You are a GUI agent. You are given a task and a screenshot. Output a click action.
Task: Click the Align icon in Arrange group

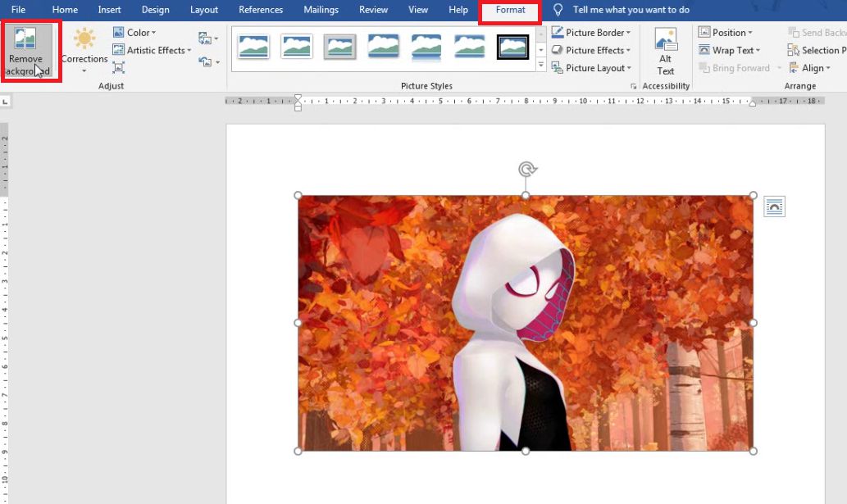(x=810, y=68)
